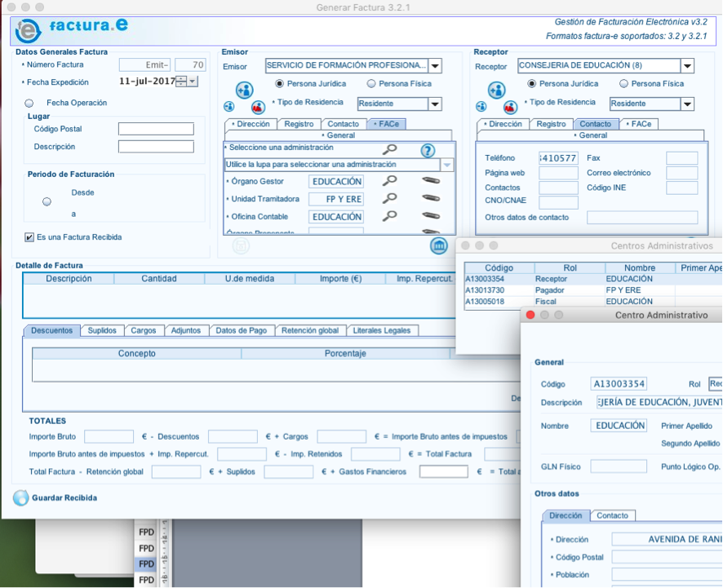Open the magnifier beside Seleccione una administración

click(389, 149)
